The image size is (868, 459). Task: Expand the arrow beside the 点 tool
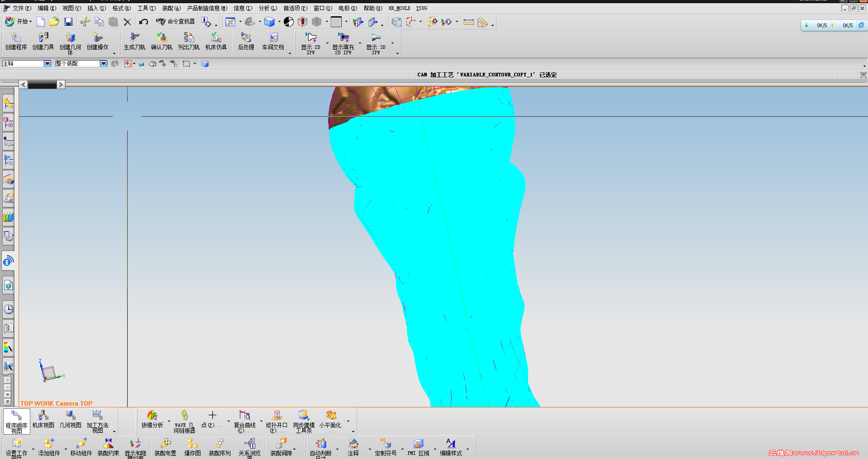229,421
